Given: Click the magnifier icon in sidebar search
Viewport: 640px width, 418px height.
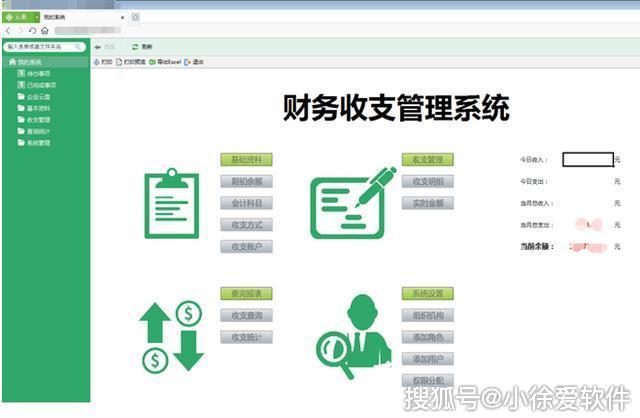Looking at the screenshot, I should pyautogui.click(x=78, y=47).
